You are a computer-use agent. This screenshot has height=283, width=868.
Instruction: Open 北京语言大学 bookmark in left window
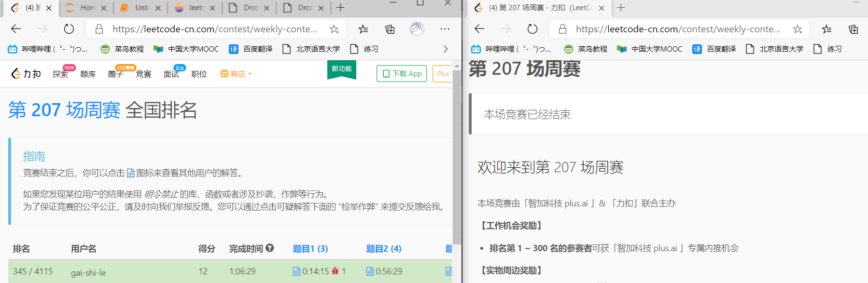311,49
